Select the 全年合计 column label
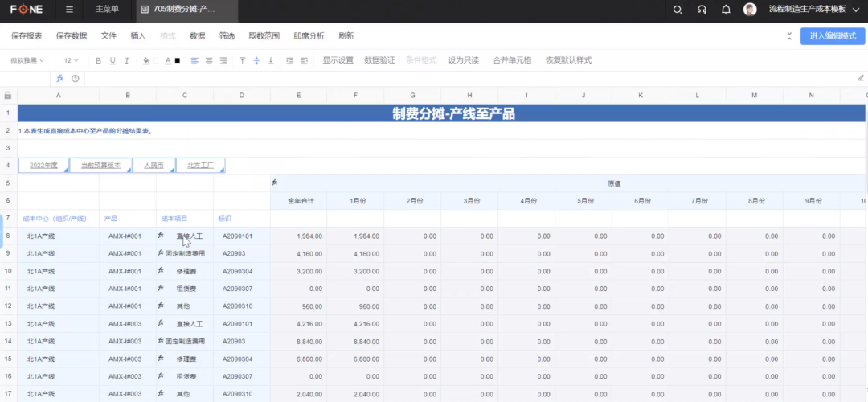Screen dimensions: 868x402 (x=301, y=201)
